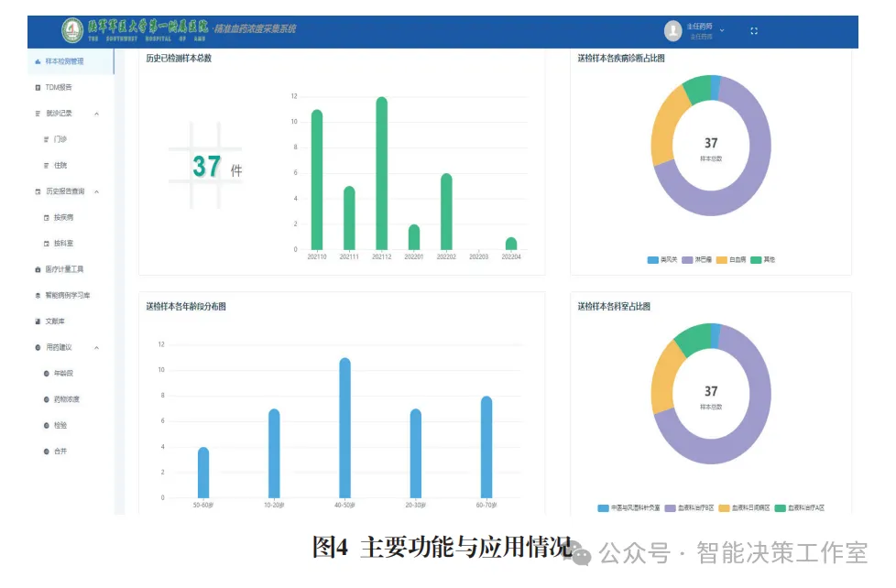Click yellow segment of disease diagnosis donut
Viewport: 896px width, 588px height.
click(x=668, y=127)
